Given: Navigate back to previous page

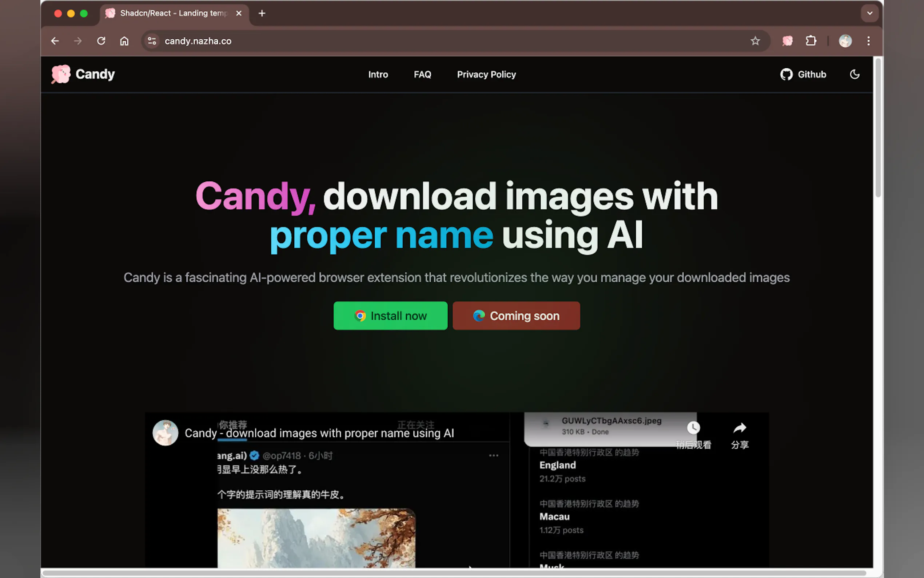Looking at the screenshot, I should pyautogui.click(x=55, y=41).
